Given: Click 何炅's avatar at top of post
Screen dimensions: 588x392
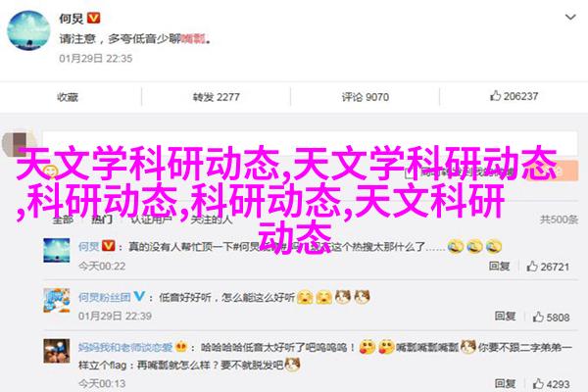Looking at the screenshot, I should (28, 30).
